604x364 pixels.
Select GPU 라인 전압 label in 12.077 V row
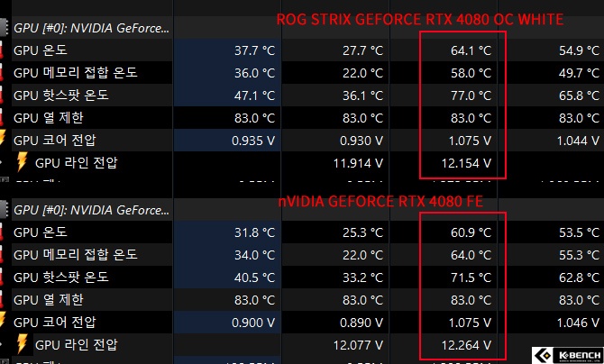pos(76,345)
